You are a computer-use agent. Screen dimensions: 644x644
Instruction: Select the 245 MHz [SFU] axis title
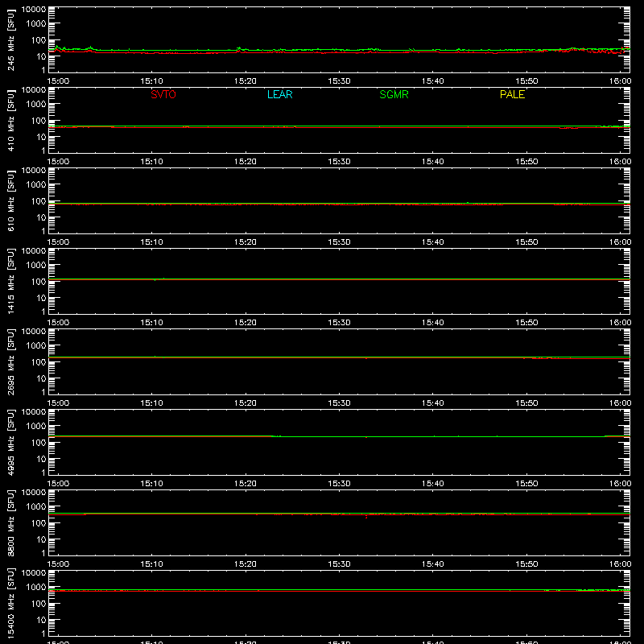pyautogui.click(x=10, y=39)
